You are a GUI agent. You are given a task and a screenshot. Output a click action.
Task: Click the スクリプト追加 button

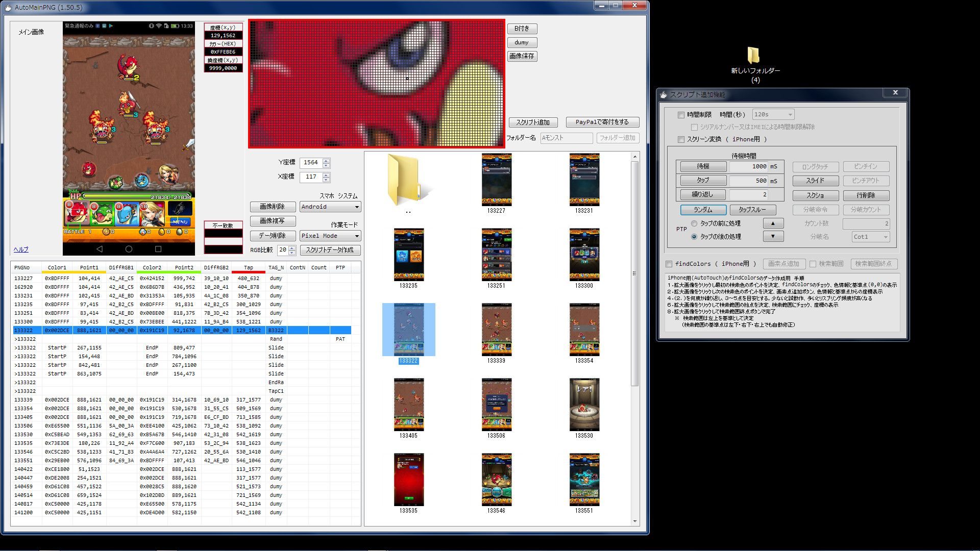pyautogui.click(x=533, y=122)
